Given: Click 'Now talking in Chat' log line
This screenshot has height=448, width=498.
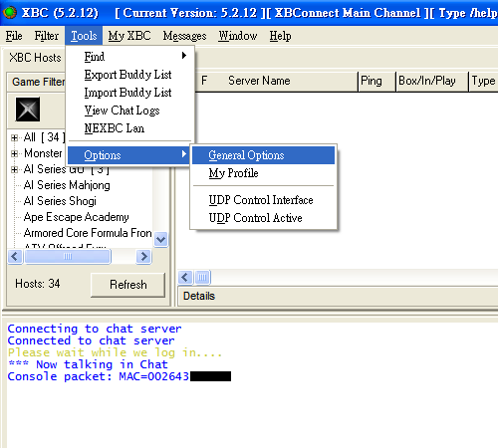Looking at the screenshot, I should [x=88, y=364].
